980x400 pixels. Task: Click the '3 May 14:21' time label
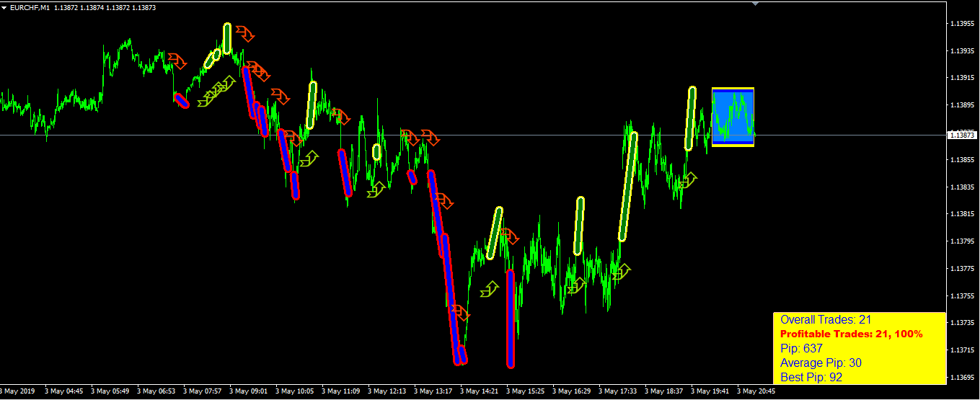(480, 391)
